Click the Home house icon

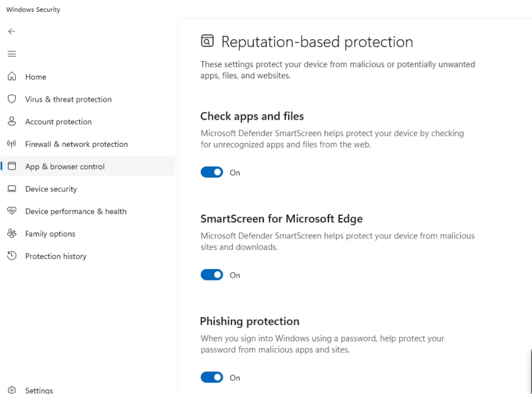[11, 76]
